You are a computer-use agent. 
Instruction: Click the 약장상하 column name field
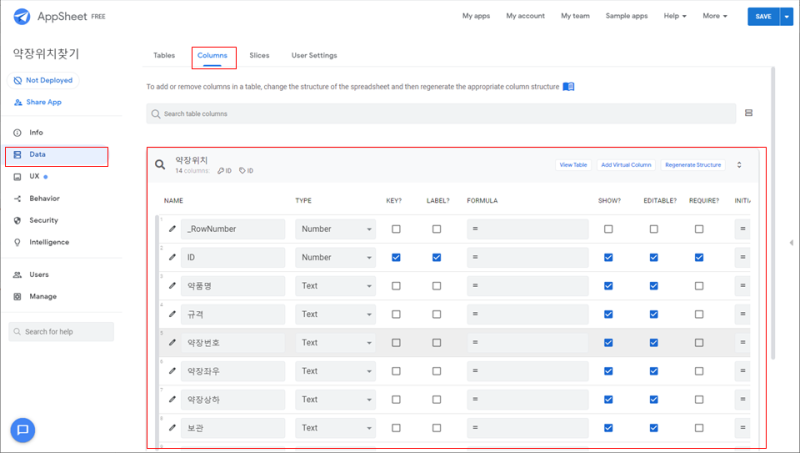233,399
